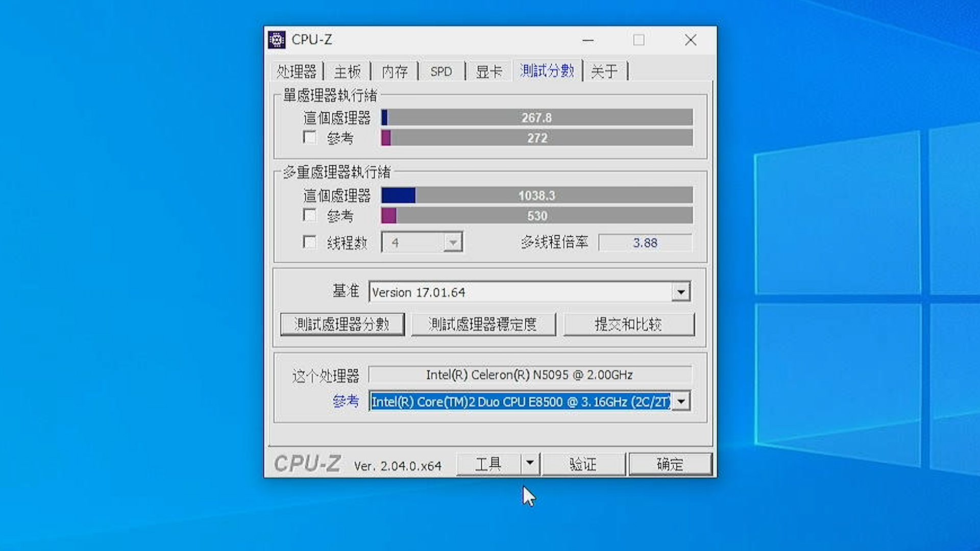Enable the 參考 checkbox under multi-thread section

(309, 215)
